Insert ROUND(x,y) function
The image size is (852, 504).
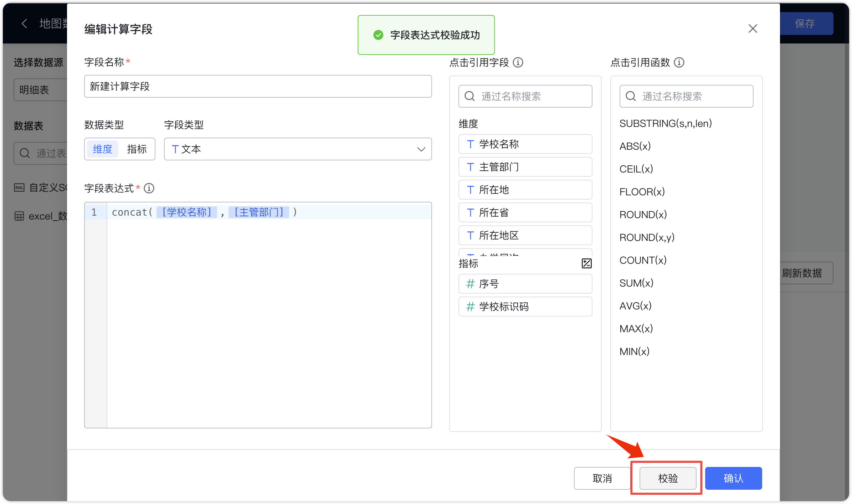[x=647, y=237]
